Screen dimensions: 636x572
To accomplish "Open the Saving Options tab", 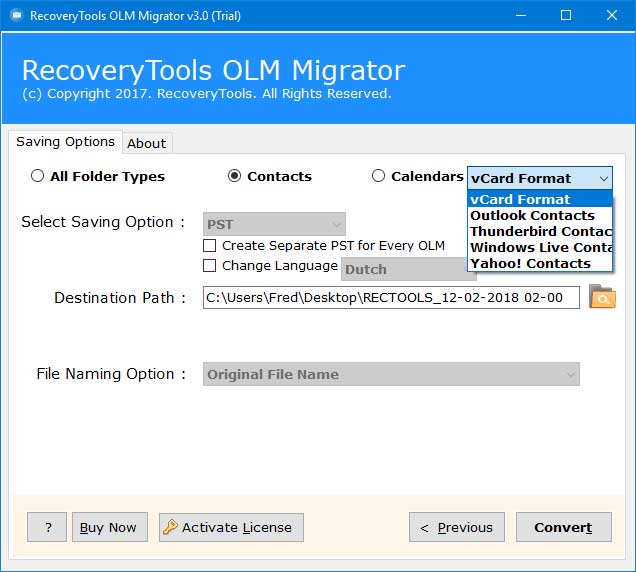I will 65,142.
